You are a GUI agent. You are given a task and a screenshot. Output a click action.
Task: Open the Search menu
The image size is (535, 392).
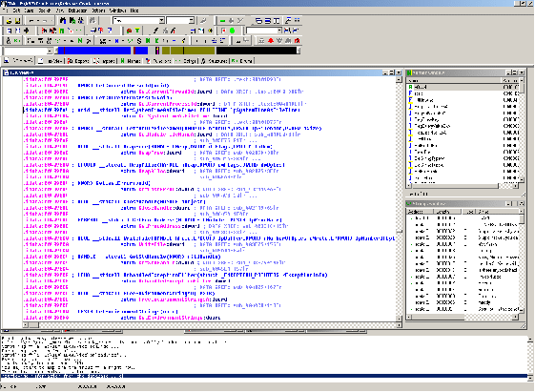coord(45,10)
